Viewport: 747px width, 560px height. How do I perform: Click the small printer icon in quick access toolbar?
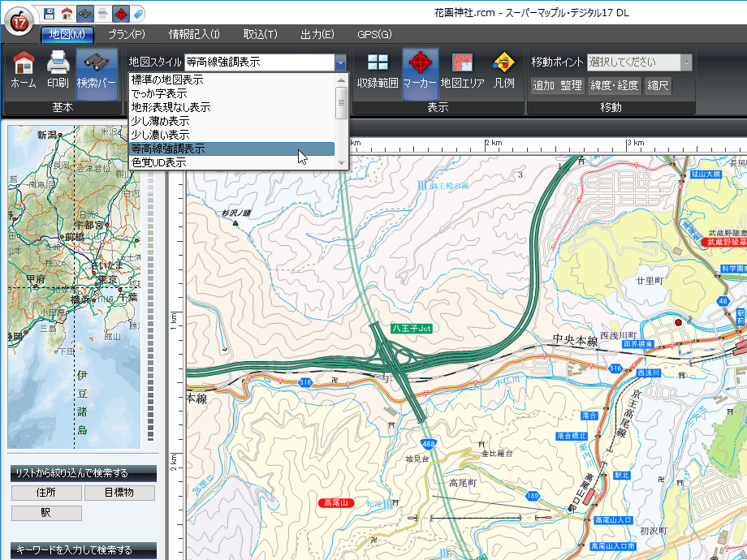point(103,14)
